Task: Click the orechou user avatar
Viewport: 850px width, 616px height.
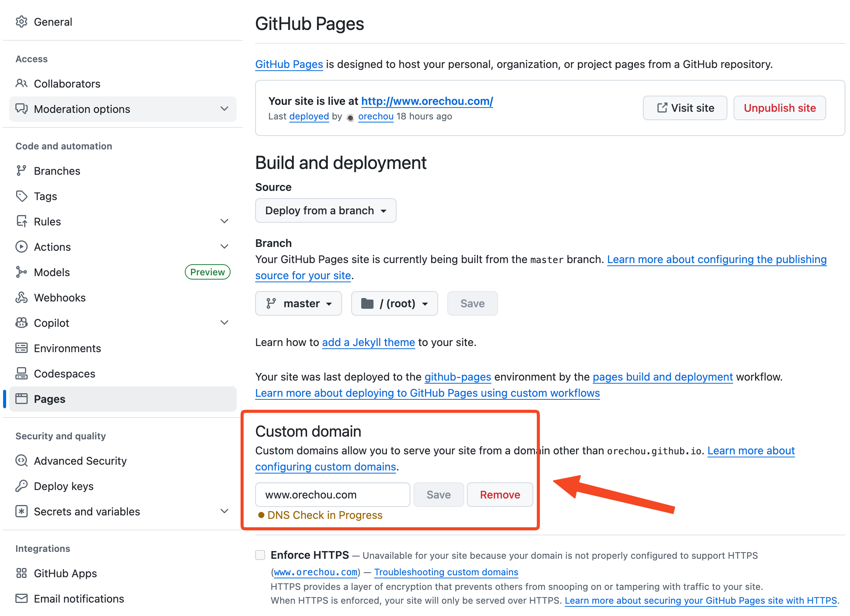Action: click(350, 117)
